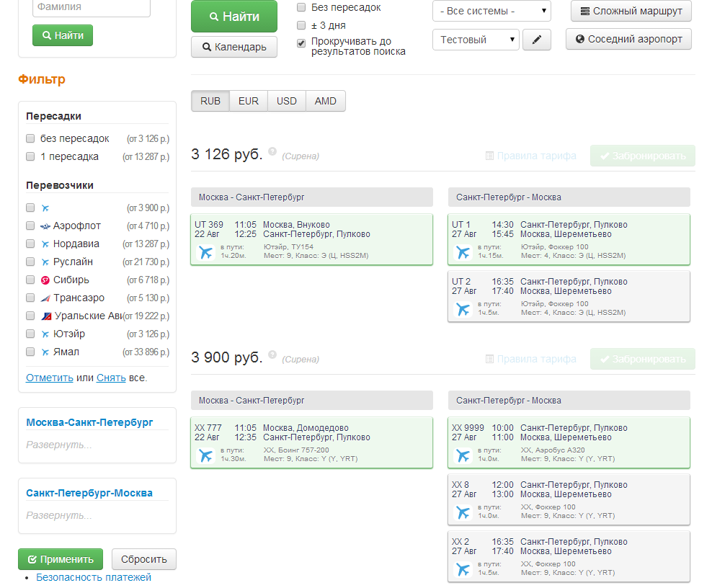
Task: Click the plane icon in flight UT 1
Action: (x=463, y=251)
